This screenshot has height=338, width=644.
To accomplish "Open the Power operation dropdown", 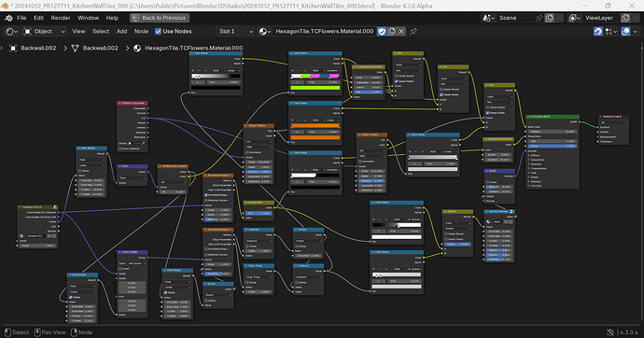I will [x=308, y=241].
